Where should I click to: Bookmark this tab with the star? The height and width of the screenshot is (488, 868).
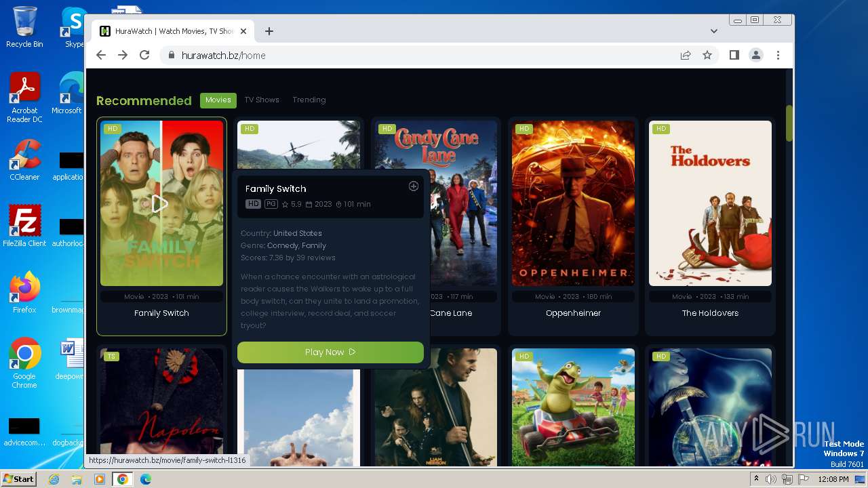click(x=707, y=56)
